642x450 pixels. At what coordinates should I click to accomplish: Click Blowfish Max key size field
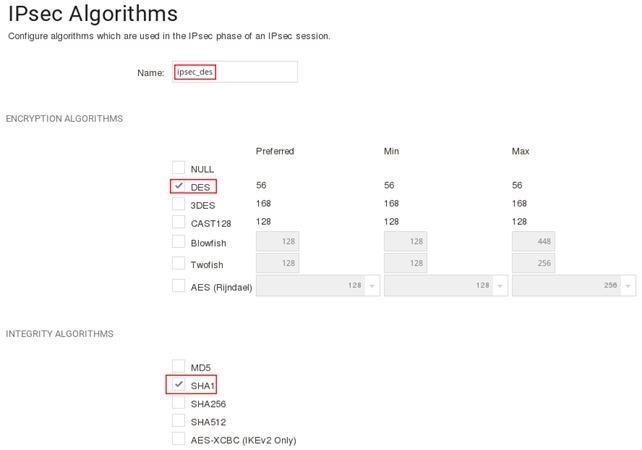(x=533, y=242)
